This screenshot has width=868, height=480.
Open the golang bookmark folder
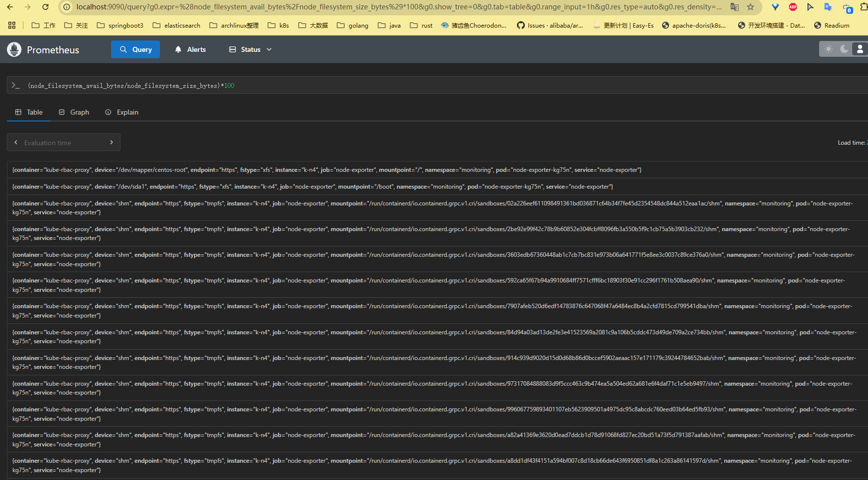click(x=353, y=25)
